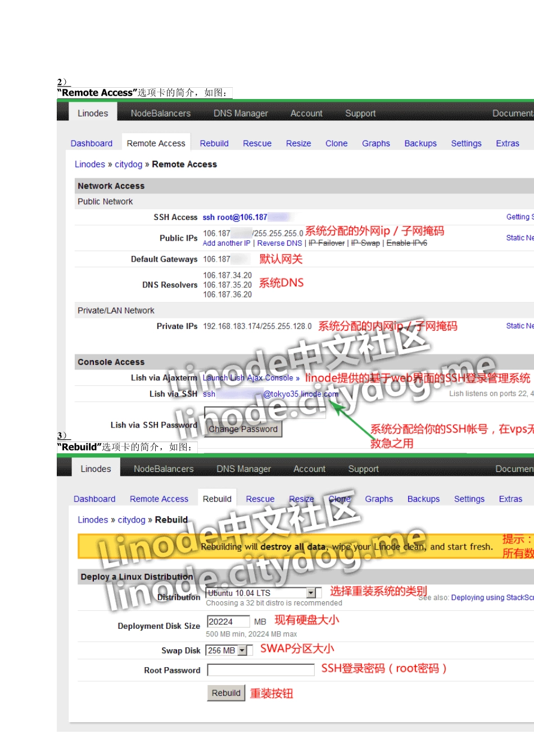Switch to Remote Access tab on Rebuild page
Image resolution: width=534 pixels, height=756 pixels.
coord(159,499)
